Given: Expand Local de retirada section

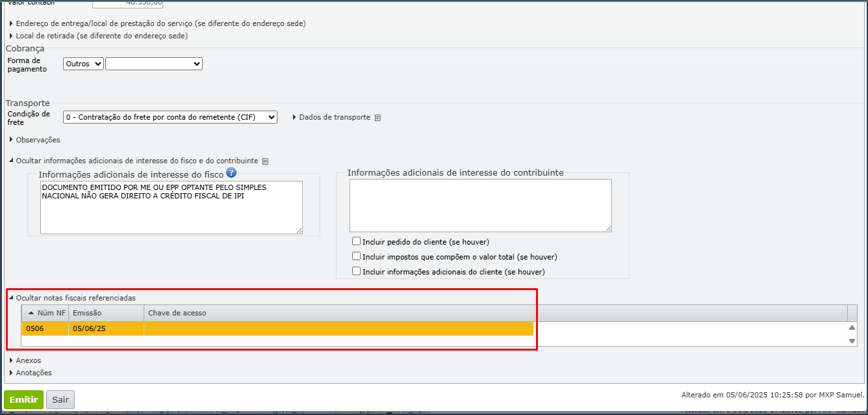Looking at the screenshot, I should point(99,36).
